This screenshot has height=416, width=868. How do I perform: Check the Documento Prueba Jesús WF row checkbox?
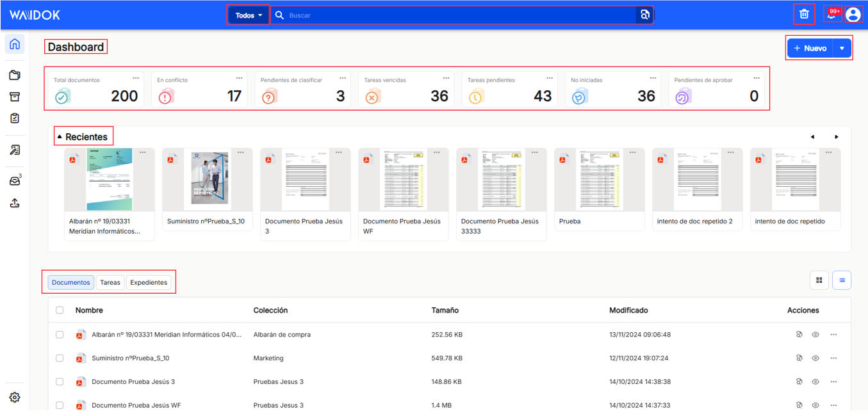coord(60,405)
